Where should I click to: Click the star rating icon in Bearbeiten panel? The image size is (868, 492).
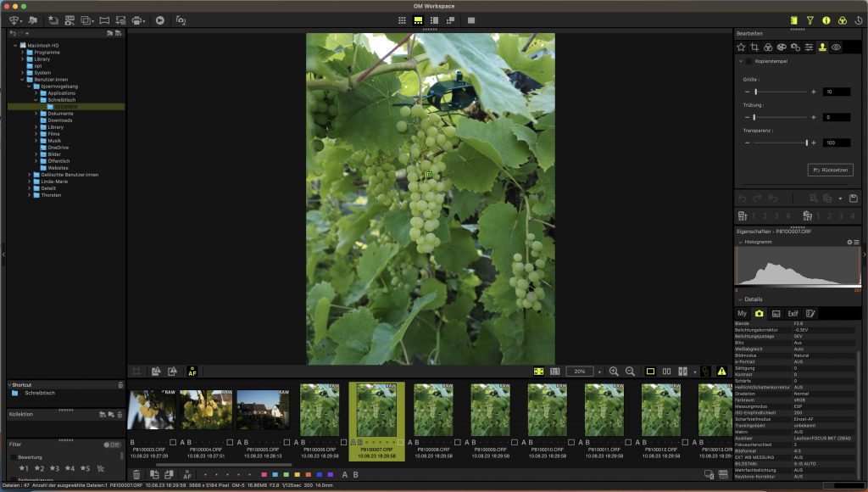click(741, 48)
